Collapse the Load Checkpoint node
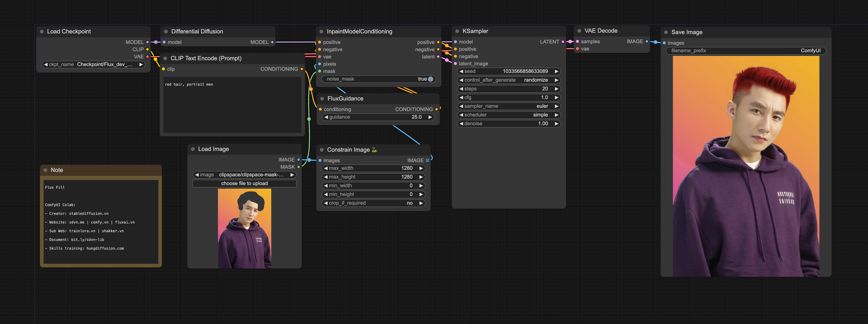Viewport: 868px width, 324px height. pyautogui.click(x=42, y=31)
